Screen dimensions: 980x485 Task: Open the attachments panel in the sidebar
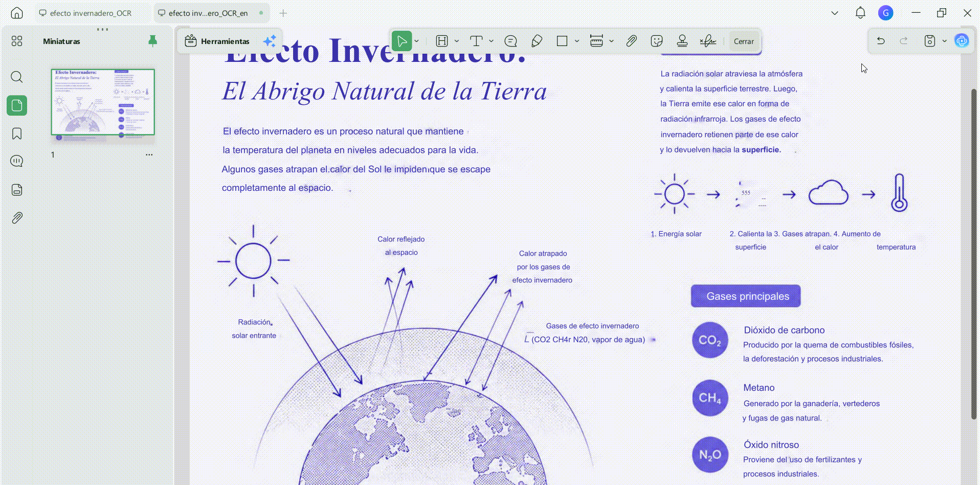coord(17,218)
